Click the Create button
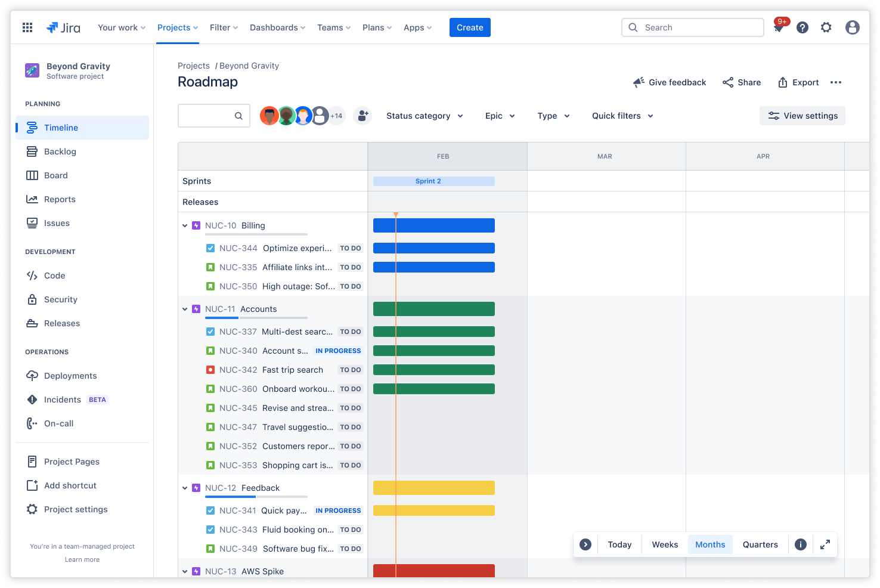This screenshot has height=588, width=880. [470, 27]
